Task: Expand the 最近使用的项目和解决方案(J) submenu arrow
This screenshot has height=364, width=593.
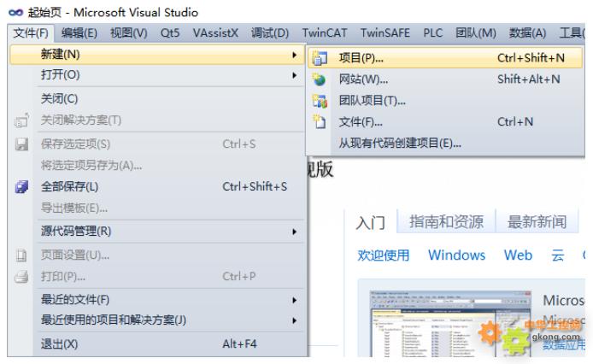Action: click(x=294, y=320)
